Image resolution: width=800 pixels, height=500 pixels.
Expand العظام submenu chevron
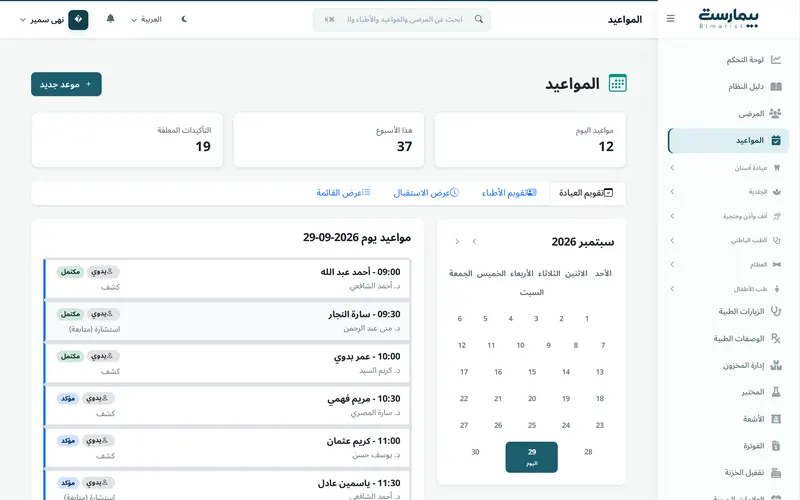click(672, 264)
